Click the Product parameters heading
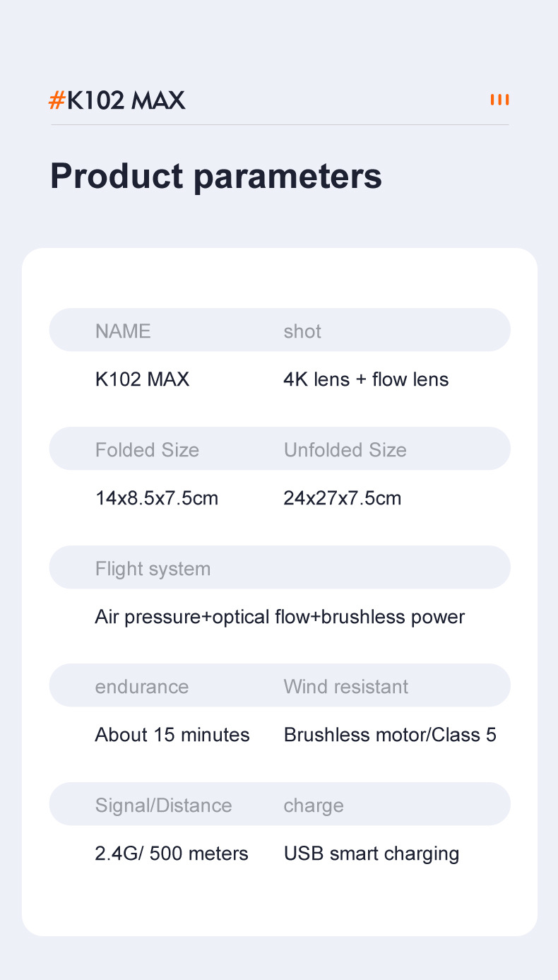The image size is (558, 980). point(215,176)
